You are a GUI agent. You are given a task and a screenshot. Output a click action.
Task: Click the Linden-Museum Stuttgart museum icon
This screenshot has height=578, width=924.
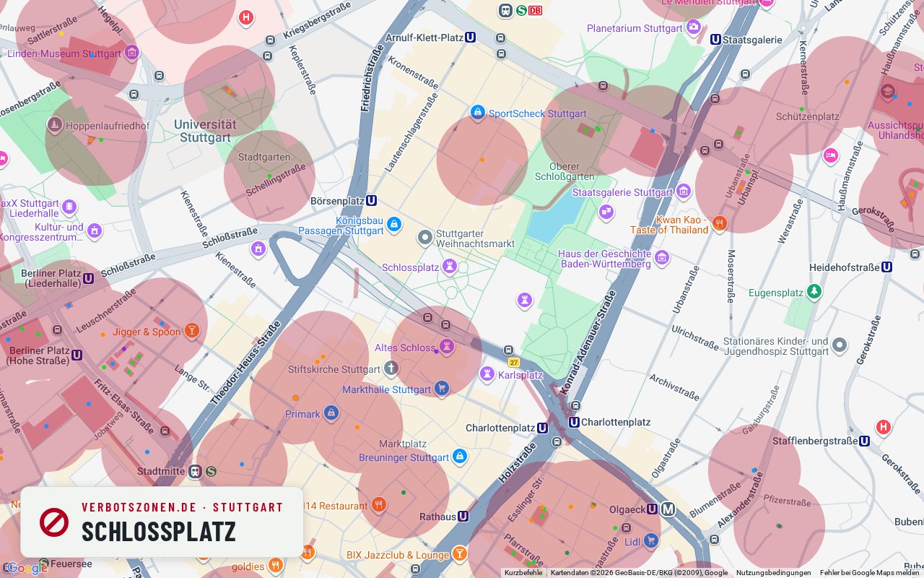[131, 53]
